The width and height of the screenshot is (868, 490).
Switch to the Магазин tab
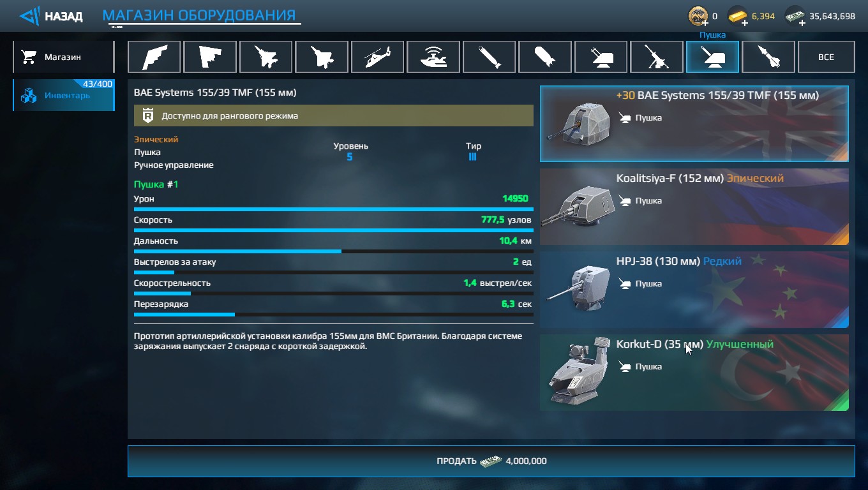[x=63, y=57]
